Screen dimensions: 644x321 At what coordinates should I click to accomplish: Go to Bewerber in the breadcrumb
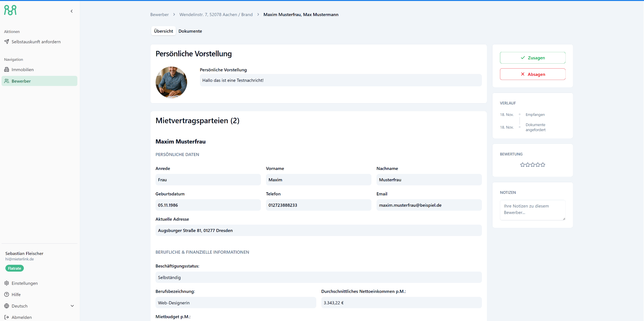159,14
